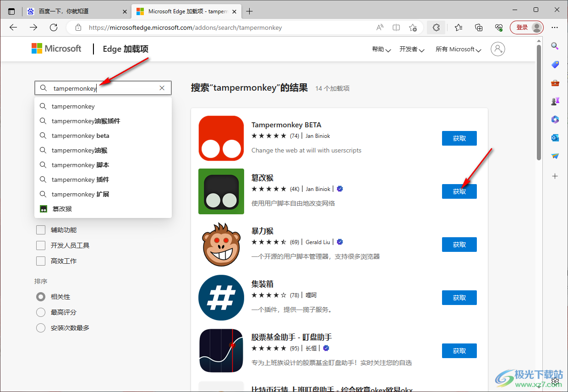
Task: Sort results by 安装次数最多
Action: [x=41, y=328]
